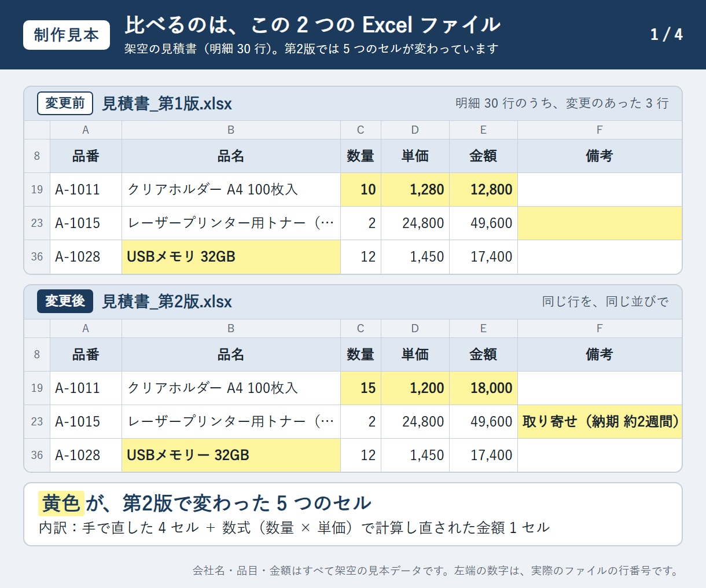Click quantity 12 in the 第2版 row 36

pyautogui.click(x=361, y=455)
